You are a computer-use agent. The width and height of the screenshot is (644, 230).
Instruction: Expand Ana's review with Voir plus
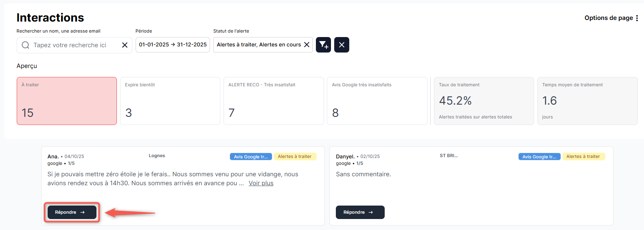(261, 183)
